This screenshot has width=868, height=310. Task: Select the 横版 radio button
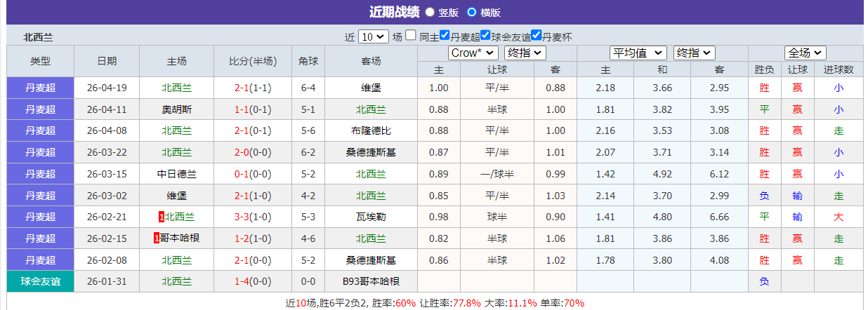click(472, 12)
